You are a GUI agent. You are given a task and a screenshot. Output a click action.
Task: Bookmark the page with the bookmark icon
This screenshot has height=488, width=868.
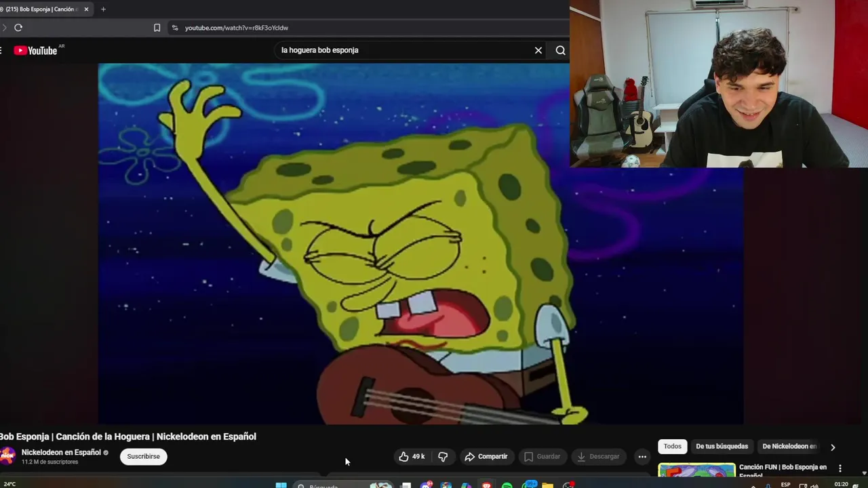coord(157,28)
